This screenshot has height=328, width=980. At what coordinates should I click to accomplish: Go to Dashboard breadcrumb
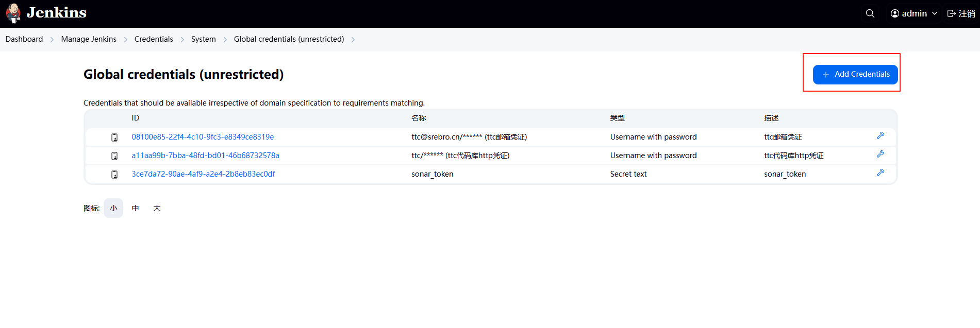pos(24,39)
